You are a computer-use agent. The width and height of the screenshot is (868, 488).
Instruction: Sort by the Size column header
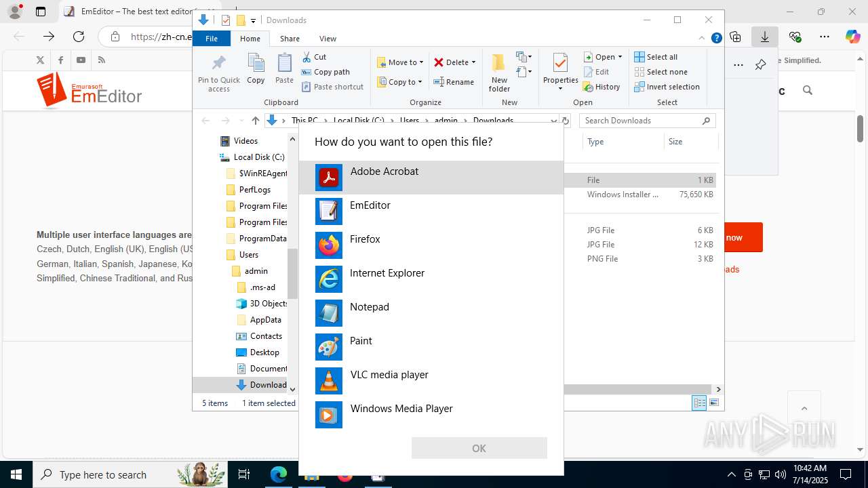(690, 142)
